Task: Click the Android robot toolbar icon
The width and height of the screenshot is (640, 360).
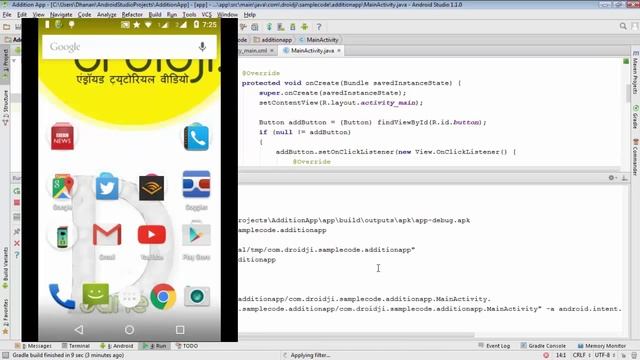Action: point(304,27)
